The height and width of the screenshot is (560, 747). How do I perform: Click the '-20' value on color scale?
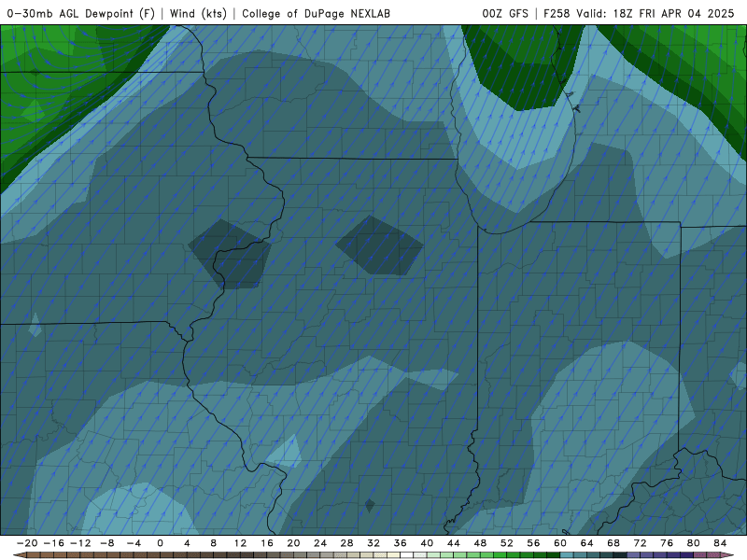point(27,543)
